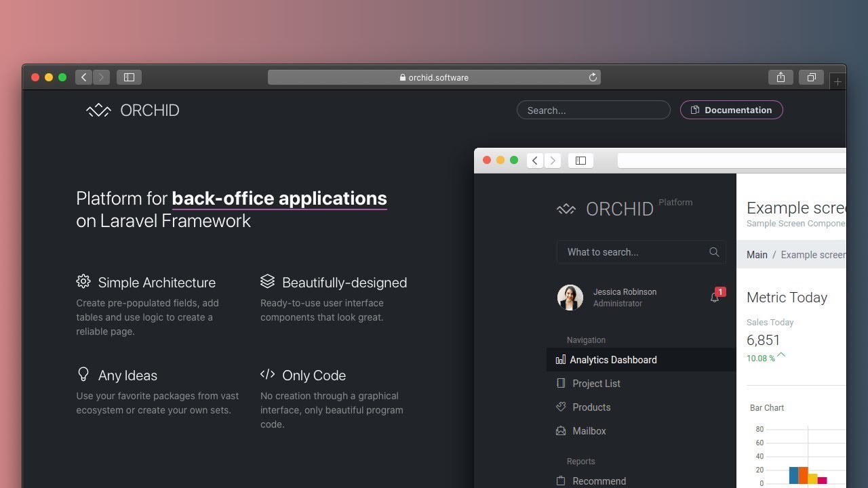Viewport: 868px width, 488px height.
Task: Show all tabs overview in Safari
Action: [x=811, y=77]
